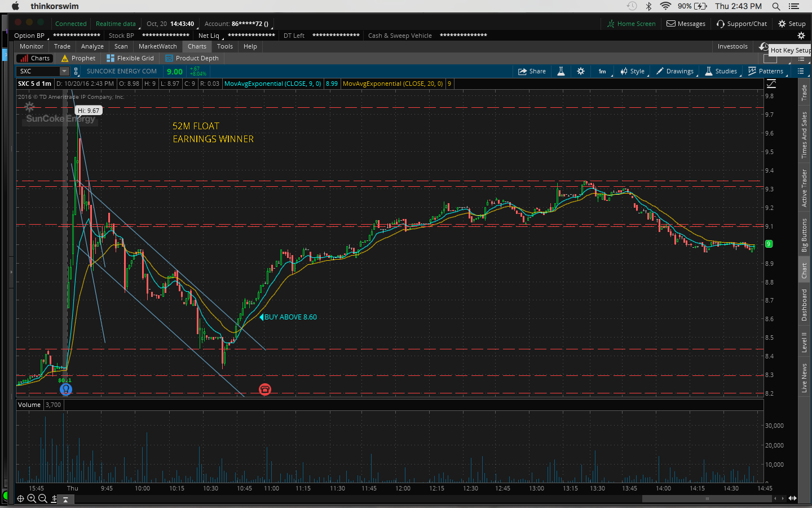This screenshot has width=812, height=508.
Task: Open the flask research icon beside Share
Action: coord(561,71)
